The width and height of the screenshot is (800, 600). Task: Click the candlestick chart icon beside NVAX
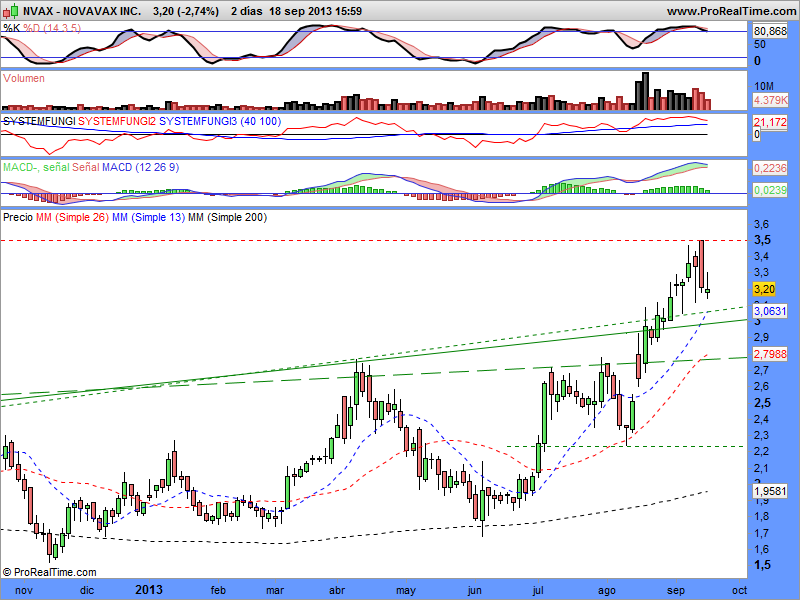[11, 11]
